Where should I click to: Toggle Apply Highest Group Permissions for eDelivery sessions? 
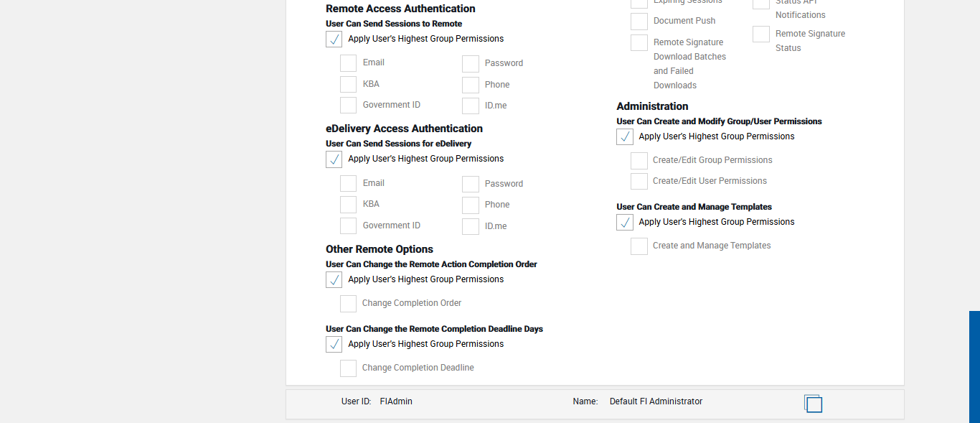click(x=334, y=159)
